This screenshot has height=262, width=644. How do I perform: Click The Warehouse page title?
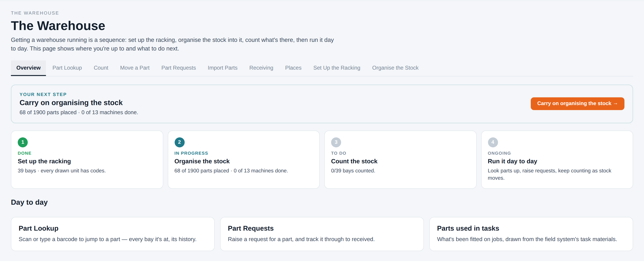(58, 26)
